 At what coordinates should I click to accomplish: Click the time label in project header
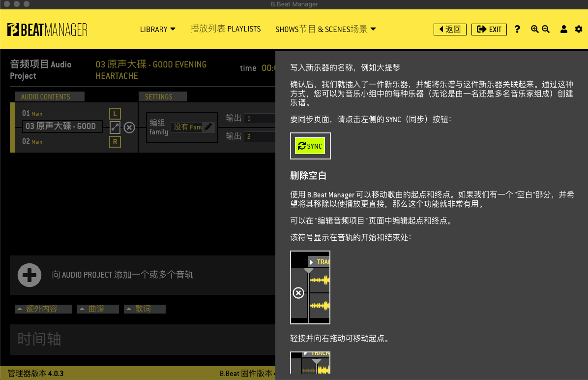[248, 68]
